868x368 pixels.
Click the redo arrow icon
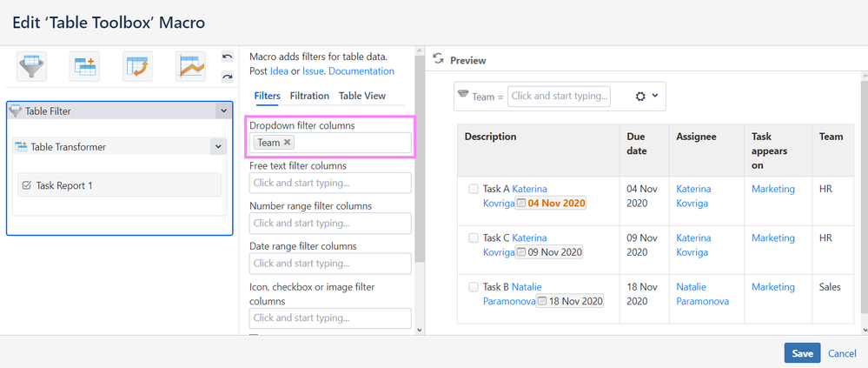228,77
